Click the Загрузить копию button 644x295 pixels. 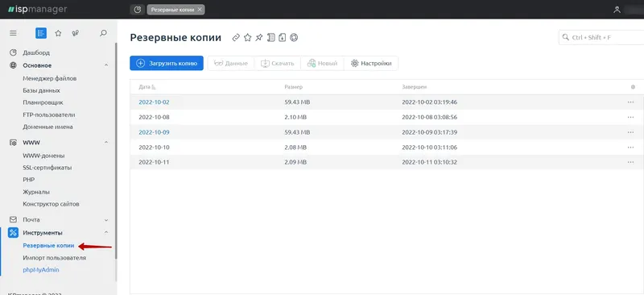tap(167, 64)
